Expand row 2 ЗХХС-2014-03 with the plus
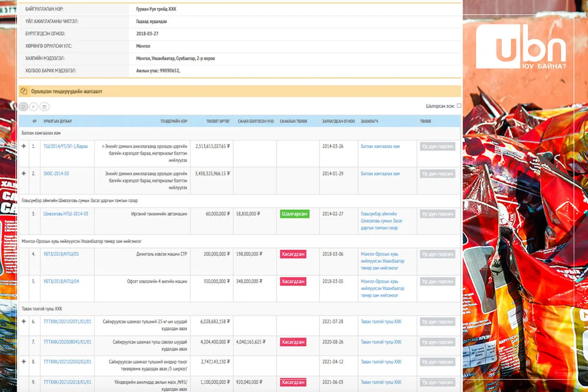This screenshot has height=392, width=588. (x=24, y=173)
